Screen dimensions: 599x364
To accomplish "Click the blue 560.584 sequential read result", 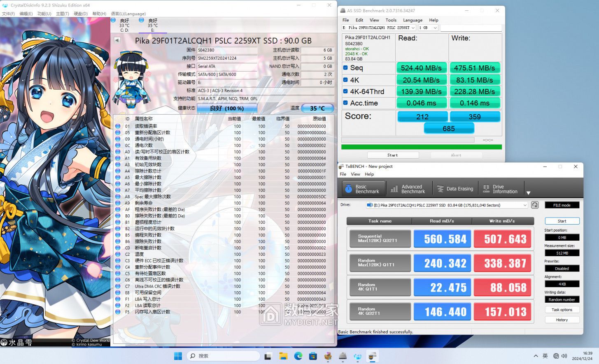I will coord(442,239).
